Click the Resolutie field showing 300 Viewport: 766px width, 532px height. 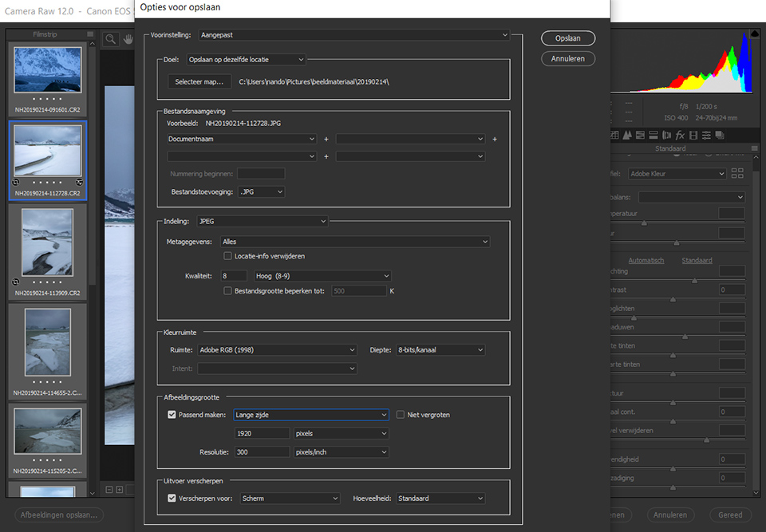(x=262, y=452)
